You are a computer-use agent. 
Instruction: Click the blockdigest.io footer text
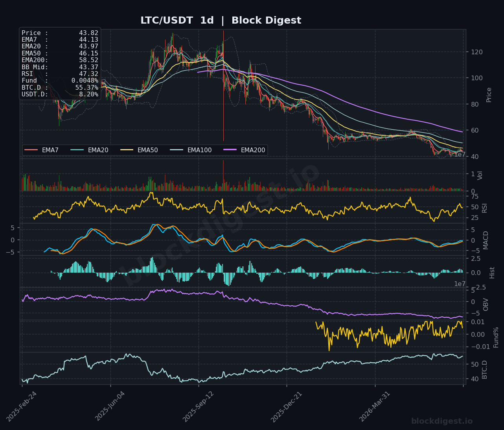tap(442, 421)
